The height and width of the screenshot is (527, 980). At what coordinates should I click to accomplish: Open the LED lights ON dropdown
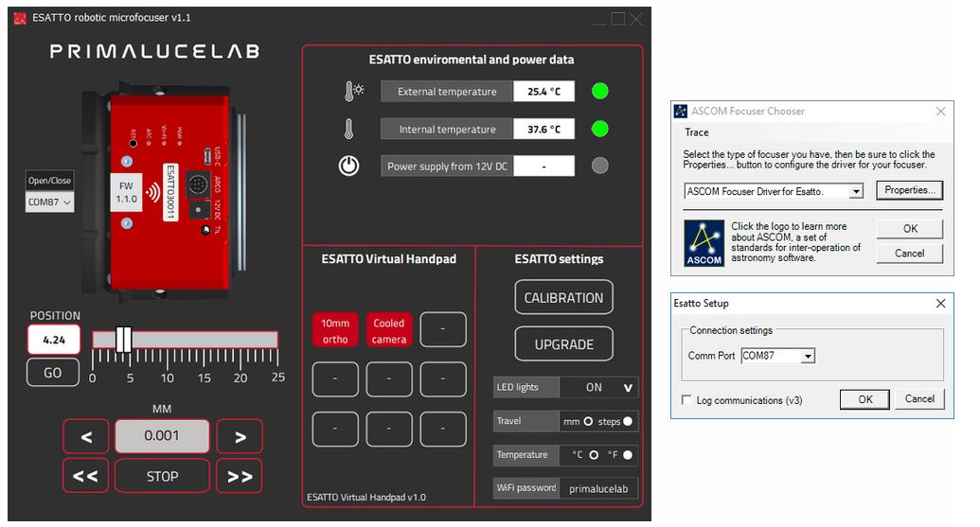[x=598, y=387]
